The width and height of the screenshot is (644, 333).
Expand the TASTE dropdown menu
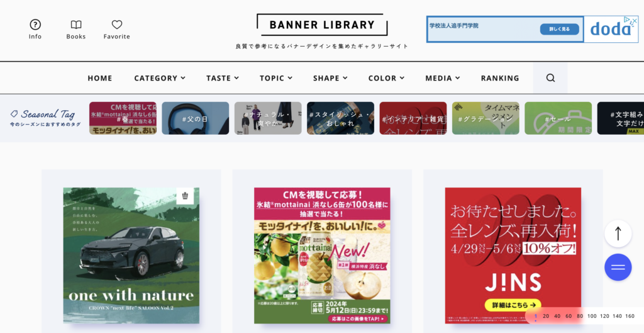[223, 78]
